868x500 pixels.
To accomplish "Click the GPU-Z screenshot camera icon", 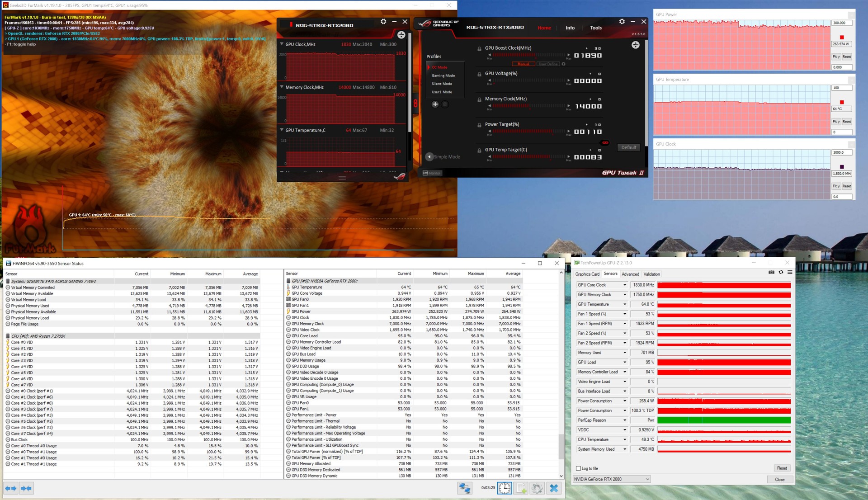I will tap(771, 272).
